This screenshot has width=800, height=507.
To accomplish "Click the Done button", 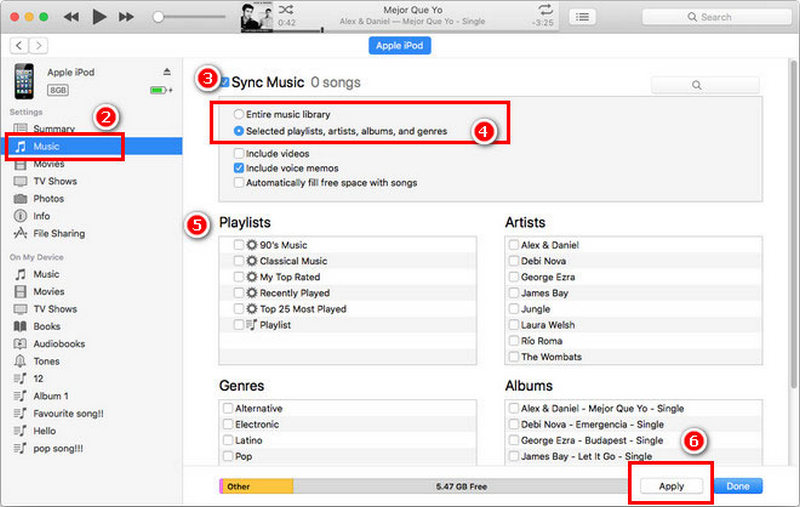I will tap(738, 486).
